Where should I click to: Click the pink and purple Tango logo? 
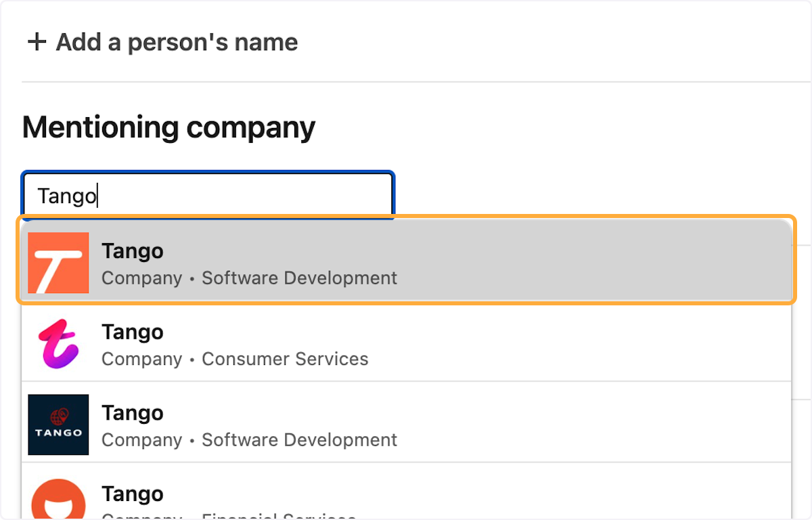pyautogui.click(x=58, y=343)
